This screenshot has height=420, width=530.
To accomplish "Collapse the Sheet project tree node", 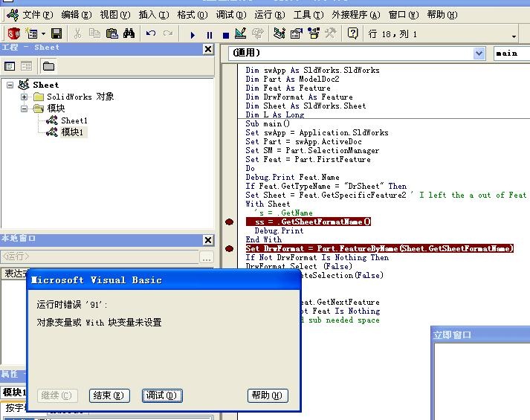I will (x=10, y=85).
